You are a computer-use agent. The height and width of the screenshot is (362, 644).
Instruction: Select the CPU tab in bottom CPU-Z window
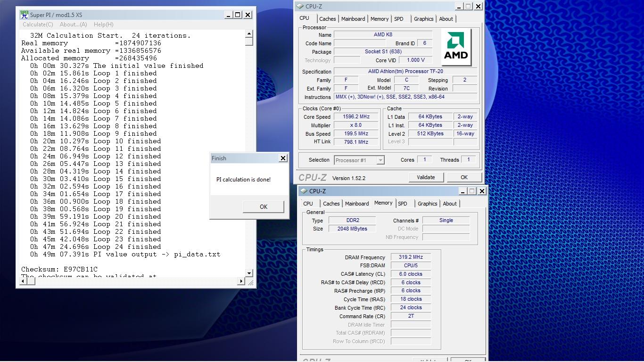(x=308, y=204)
